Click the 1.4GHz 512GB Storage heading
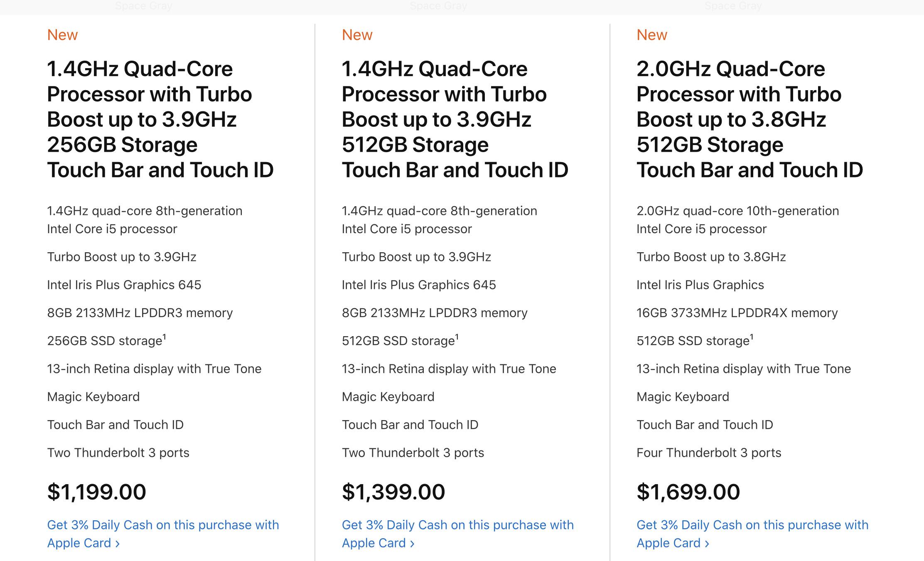The width and height of the screenshot is (924, 561). [x=456, y=119]
